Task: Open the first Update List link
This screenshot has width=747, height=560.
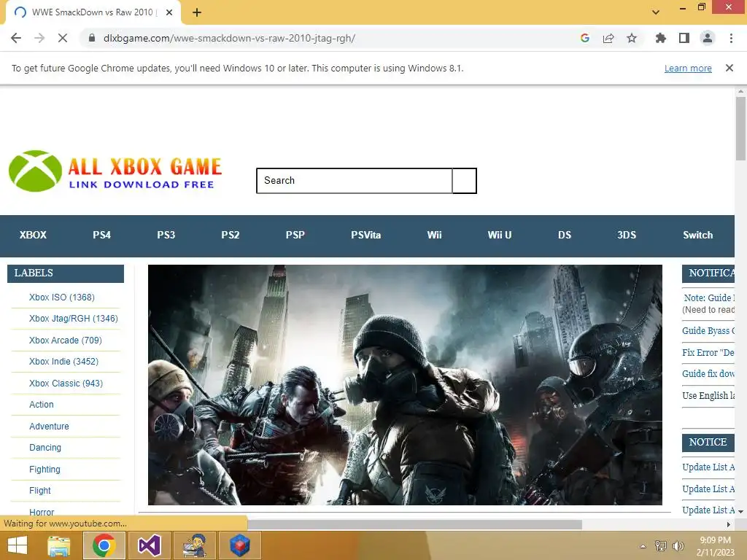Action: (708, 467)
